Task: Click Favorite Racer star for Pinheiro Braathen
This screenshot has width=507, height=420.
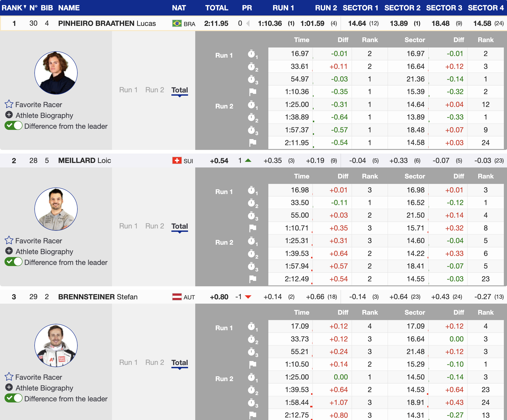Action: click(9, 104)
